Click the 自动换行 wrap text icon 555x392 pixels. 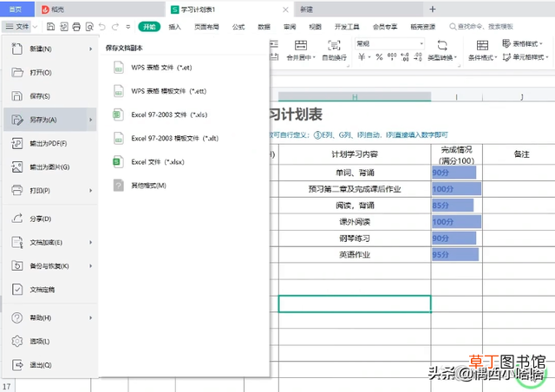[334, 45]
